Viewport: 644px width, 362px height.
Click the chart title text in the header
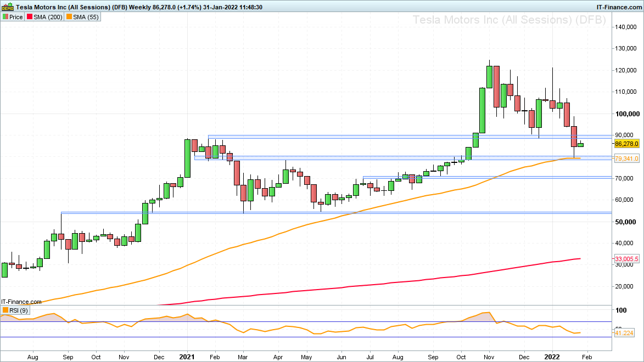(x=139, y=7)
